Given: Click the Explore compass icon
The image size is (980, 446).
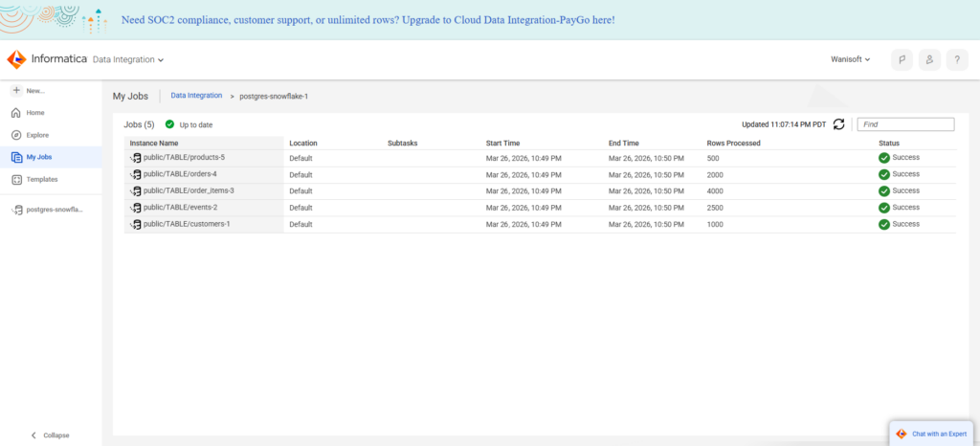Looking at the screenshot, I should pyautogui.click(x=16, y=135).
